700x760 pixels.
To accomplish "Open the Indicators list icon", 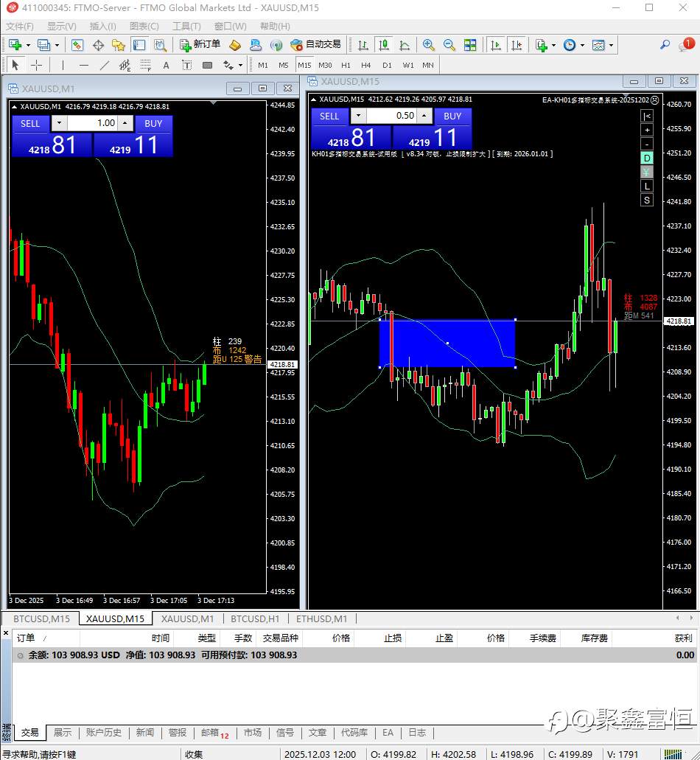I will (x=541, y=45).
